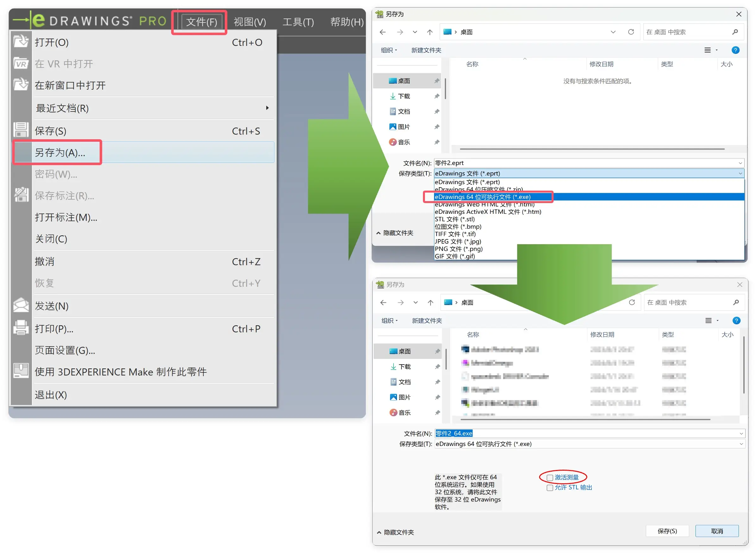Collapse 隐藏文件夹 in lower dialog

coord(395,532)
